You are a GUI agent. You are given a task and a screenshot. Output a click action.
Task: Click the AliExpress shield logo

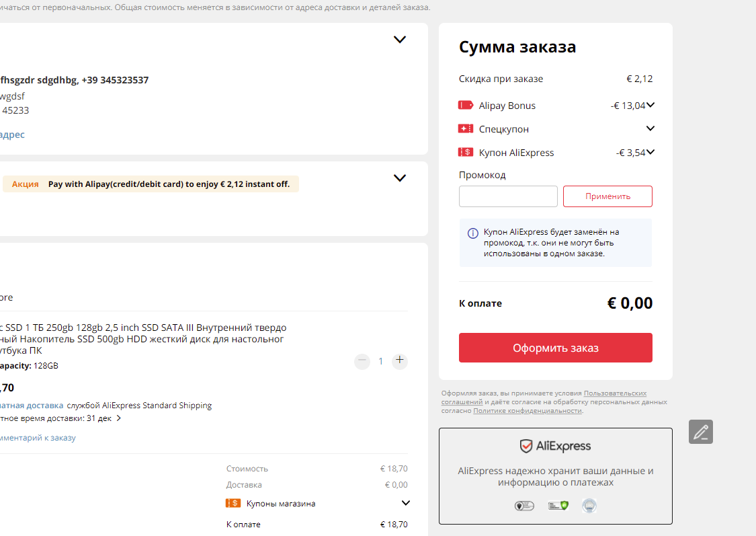pos(526,446)
